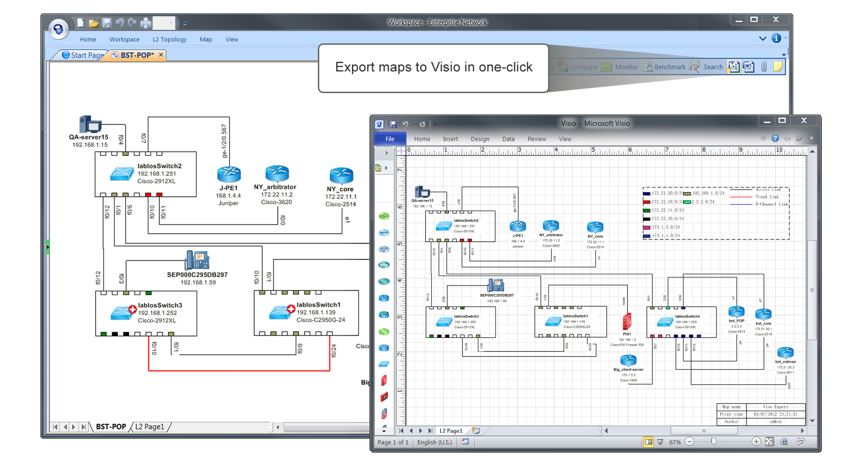This screenshot has width=868, height=469.
Task: Switch to BST-POP sheet tab at bottom
Action: [x=111, y=427]
